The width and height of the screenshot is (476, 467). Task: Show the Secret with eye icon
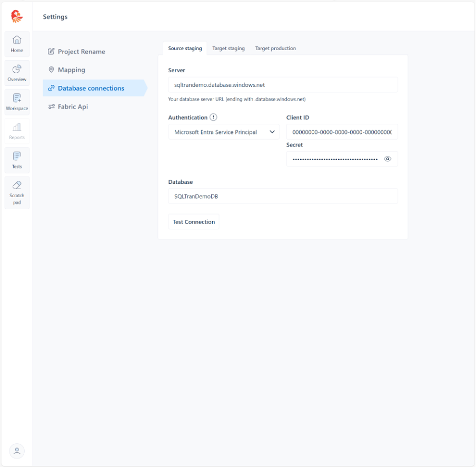388,159
